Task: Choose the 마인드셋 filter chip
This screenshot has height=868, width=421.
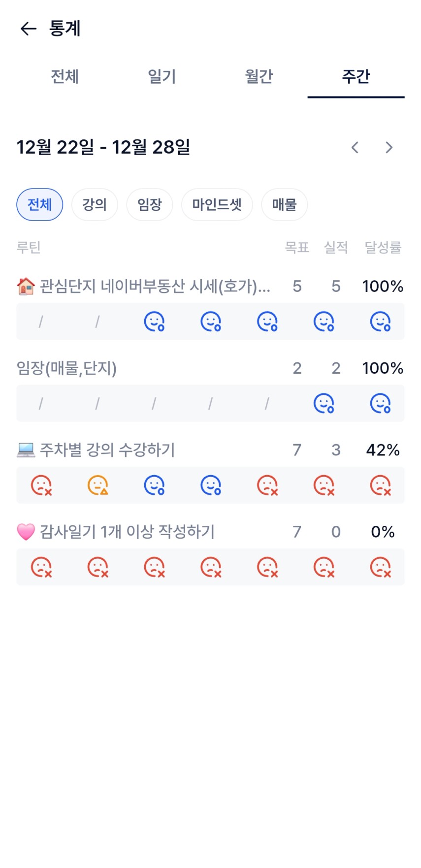Action: 217,204
